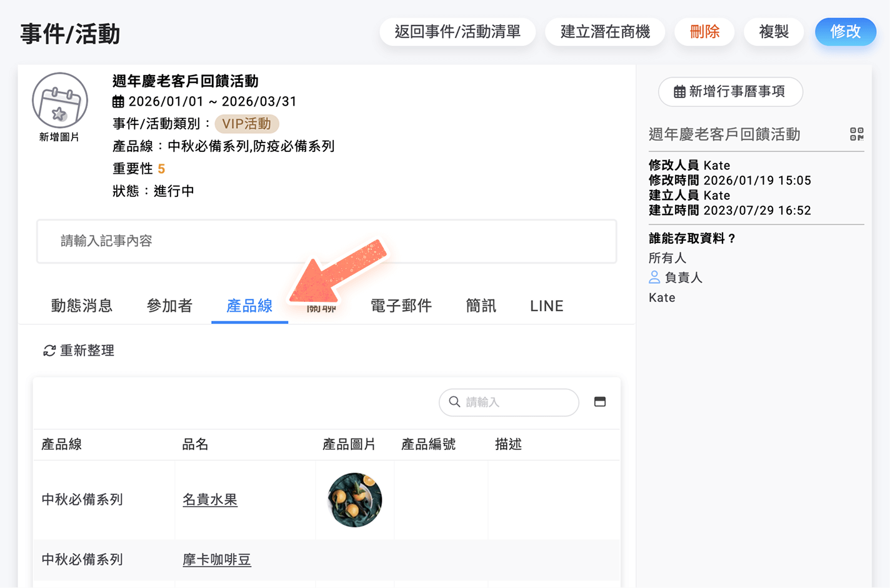The width and height of the screenshot is (890, 588).
Task: Open the 電子郵件 tab
Action: point(401,306)
